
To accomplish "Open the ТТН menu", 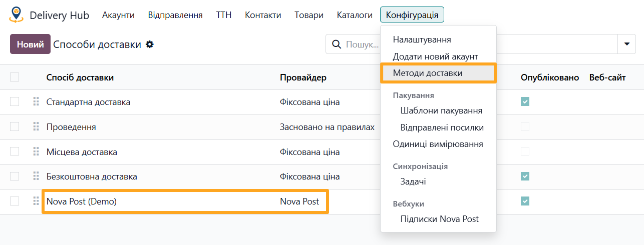I will [224, 15].
